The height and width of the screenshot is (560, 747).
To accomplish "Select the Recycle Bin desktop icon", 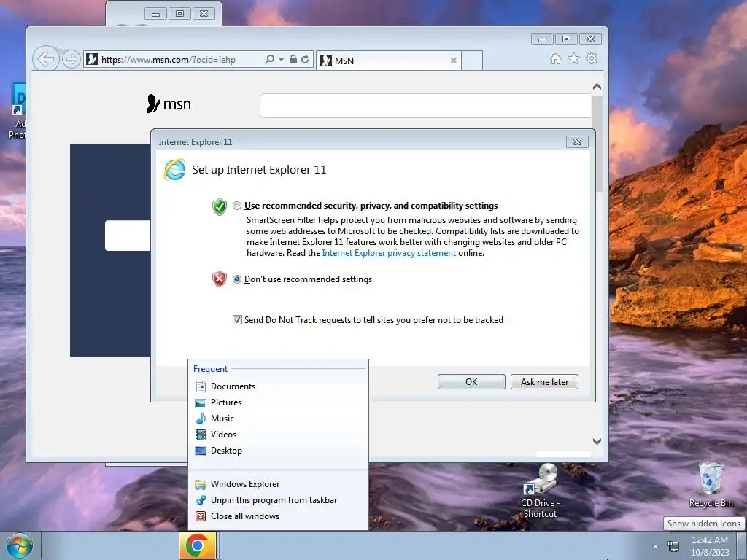I will coord(711,485).
